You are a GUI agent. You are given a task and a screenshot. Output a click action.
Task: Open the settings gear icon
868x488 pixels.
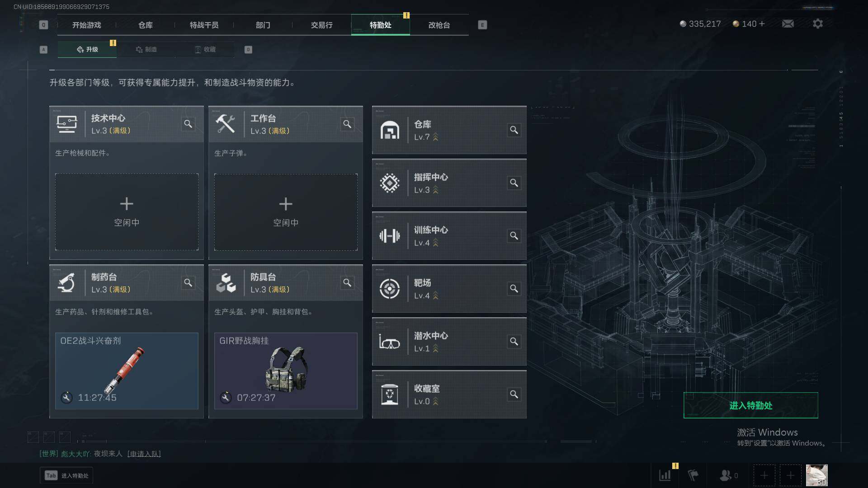pos(817,23)
